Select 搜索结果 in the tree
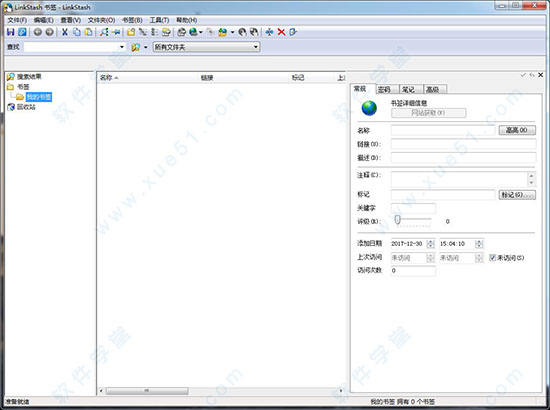This screenshot has width=550, height=410. pyautogui.click(x=29, y=76)
